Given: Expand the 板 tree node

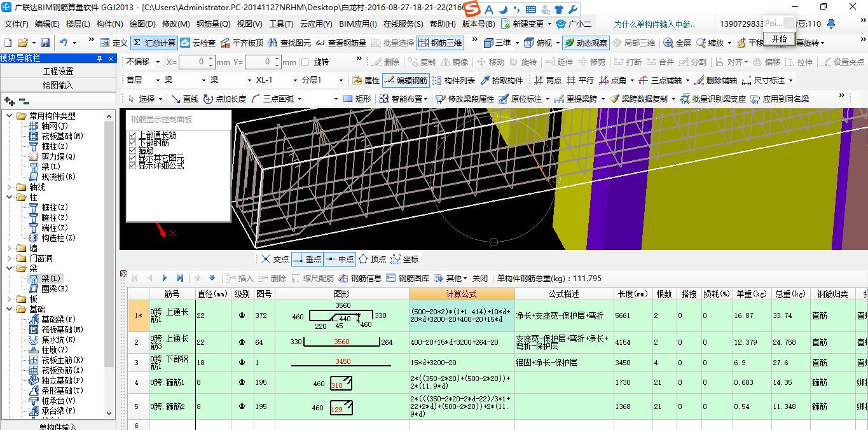Looking at the screenshot, I should pyautogui.click(x=10, y=299).
